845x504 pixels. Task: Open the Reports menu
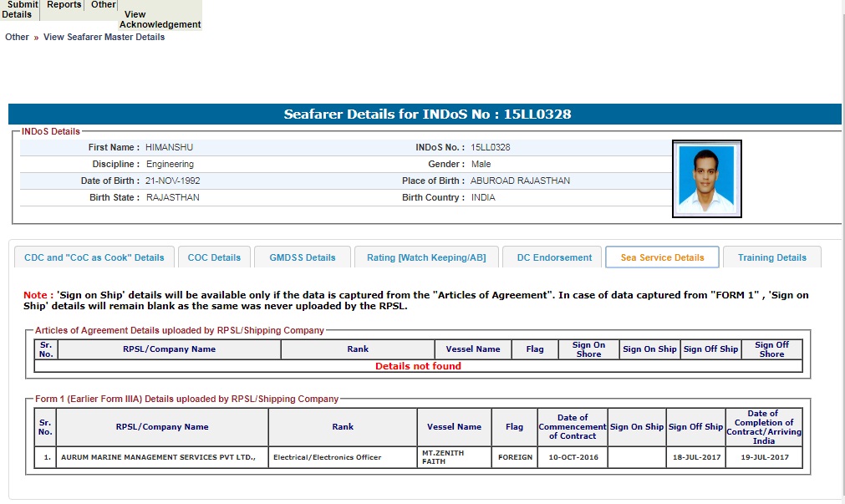[x=64, y=5]
